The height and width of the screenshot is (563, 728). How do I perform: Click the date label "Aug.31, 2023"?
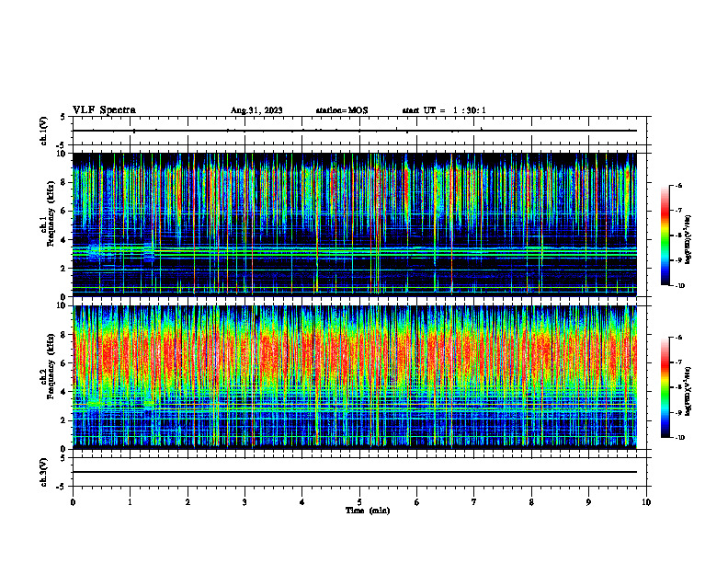256,110
